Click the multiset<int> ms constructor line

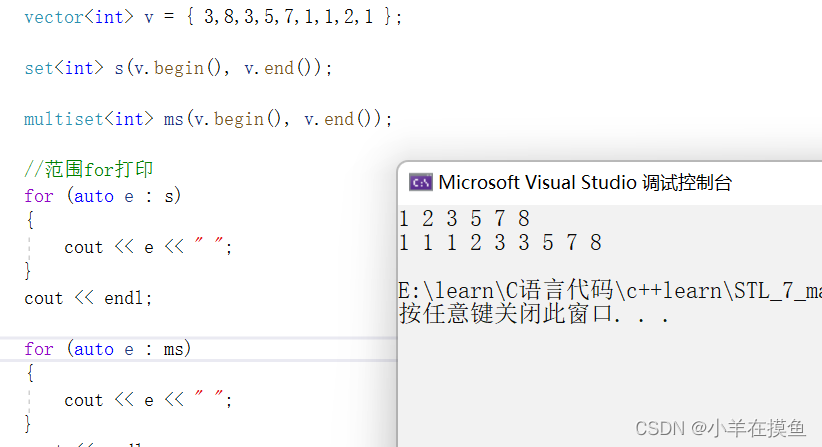(208, 119)
